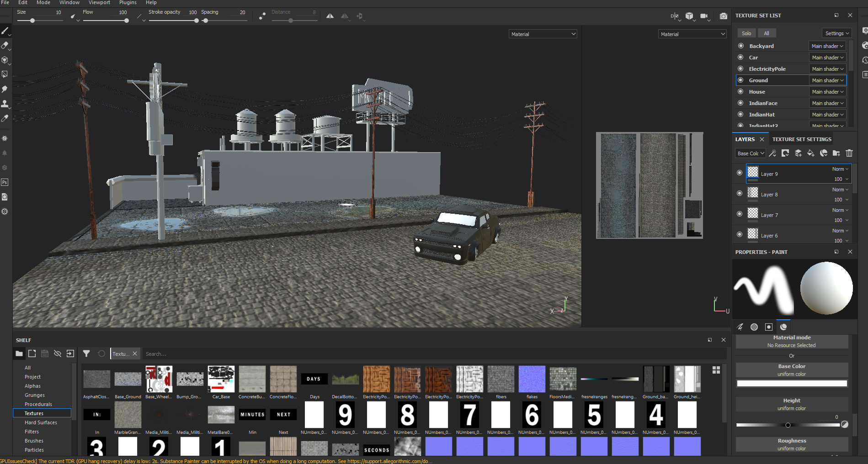Screen dimensions: 868x464
Task: Open the Base Color channel dropdown
Action: tap(751, 153)
